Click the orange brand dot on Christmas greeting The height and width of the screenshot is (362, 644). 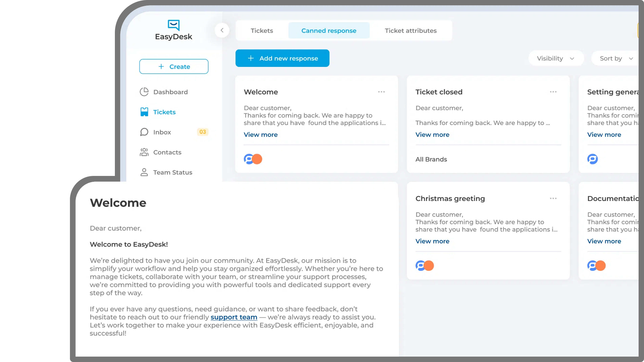click(429, 266)
